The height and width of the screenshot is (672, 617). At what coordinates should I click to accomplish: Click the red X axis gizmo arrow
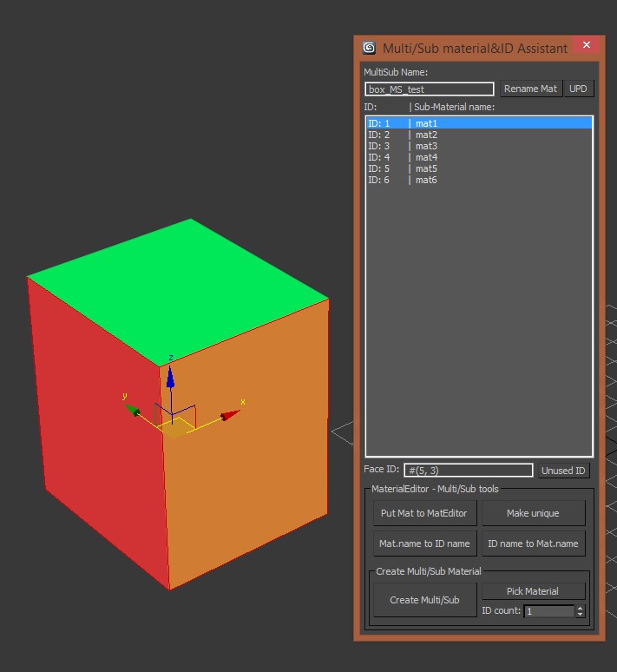(230, 415)
